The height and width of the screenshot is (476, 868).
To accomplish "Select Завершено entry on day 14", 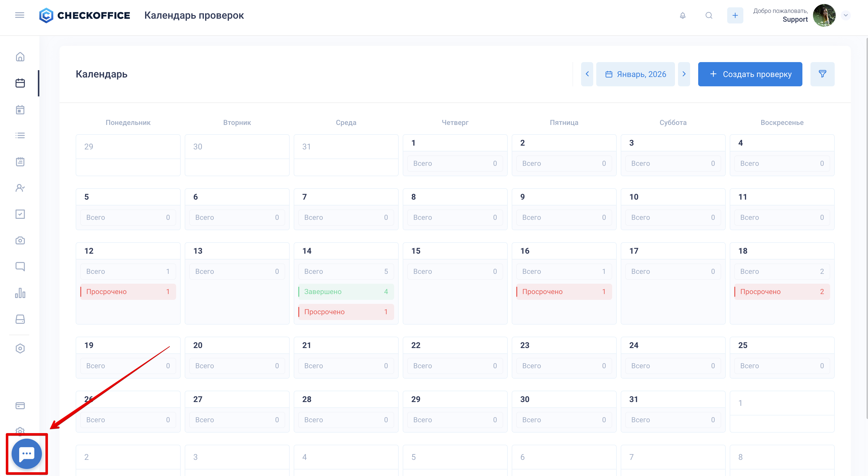I will point(346,292).
